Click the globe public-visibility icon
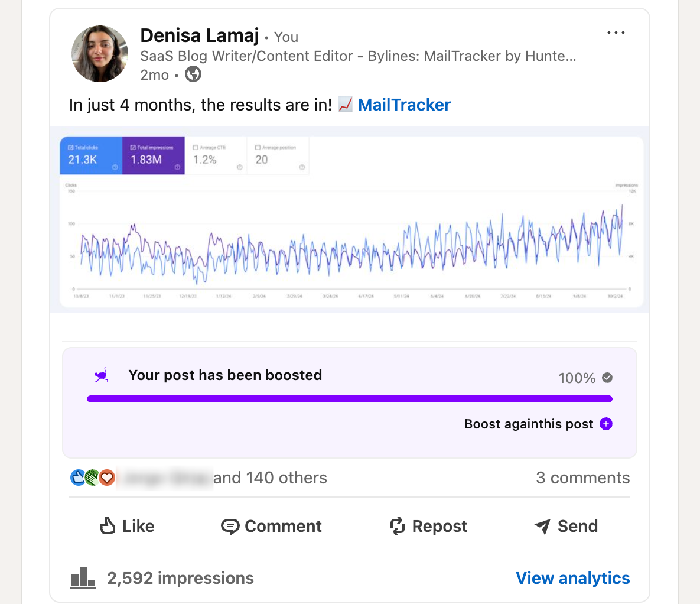 point(193,74)
